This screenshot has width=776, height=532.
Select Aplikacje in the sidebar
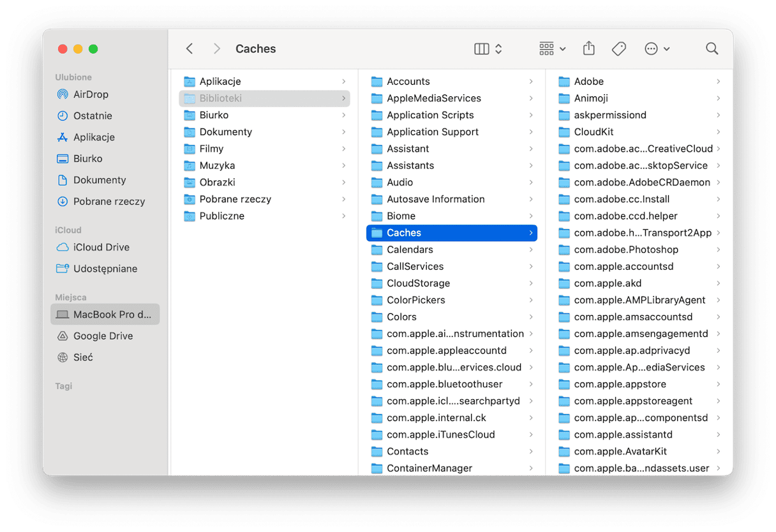(105, 137)
